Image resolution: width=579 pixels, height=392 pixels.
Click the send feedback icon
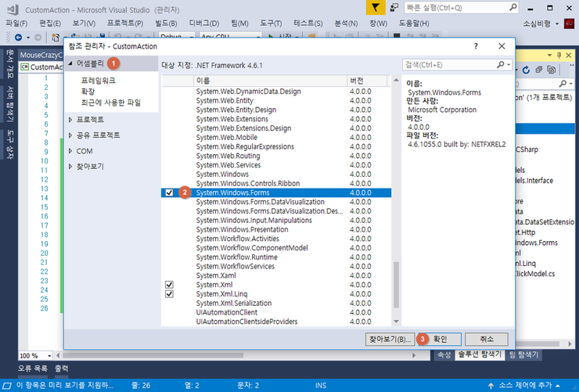pos(394,8)
